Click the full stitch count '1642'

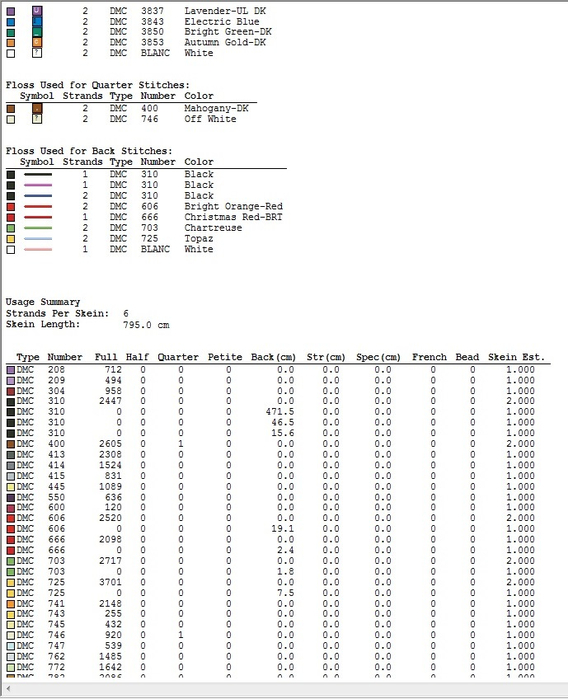[110, 667]
